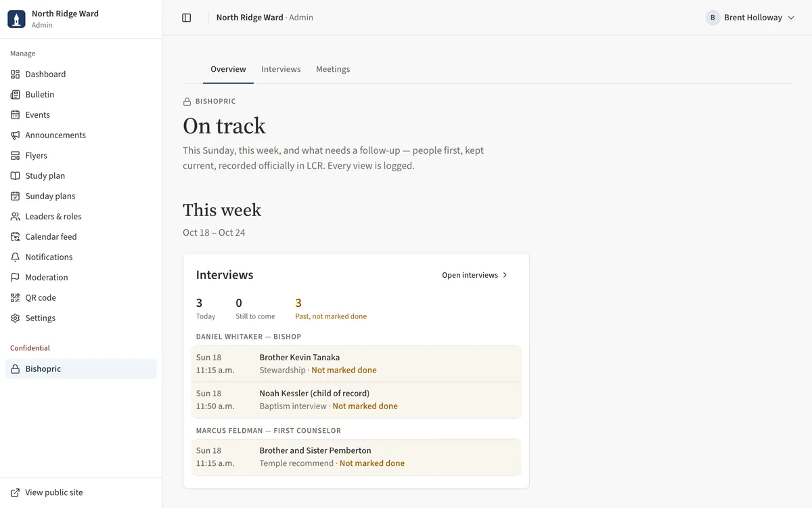Click the 'Oct 18 – Oct 24' date range

(x=214, y=232)
